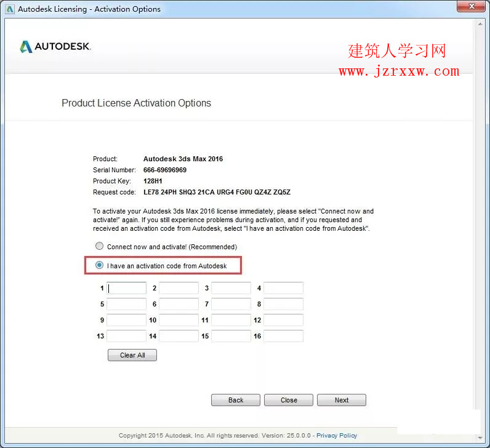Viewport: 490px width, 448px height.
Task: Click activation code field 7
Action: 231,304
